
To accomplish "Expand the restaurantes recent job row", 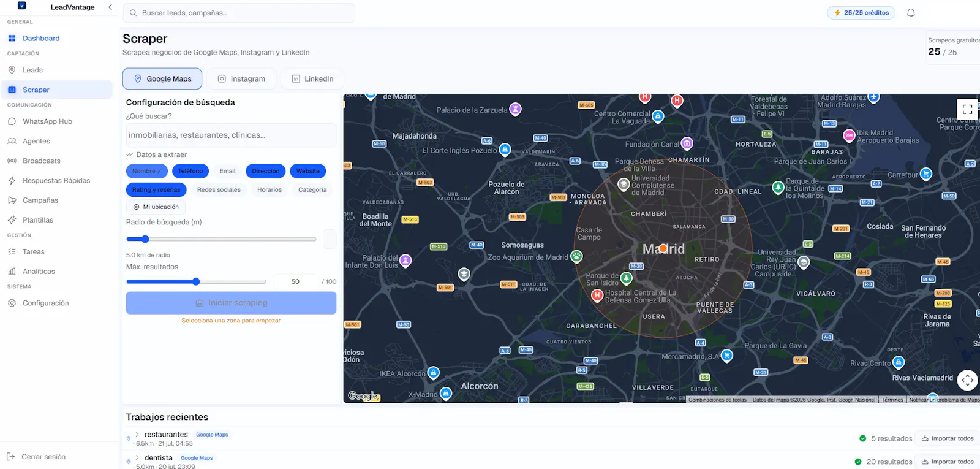I will (x=137, y=434).
